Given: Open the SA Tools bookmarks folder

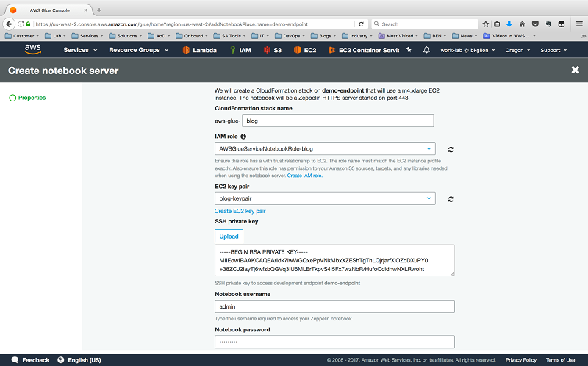Looking at the screenshot, I should click(229, 36).
